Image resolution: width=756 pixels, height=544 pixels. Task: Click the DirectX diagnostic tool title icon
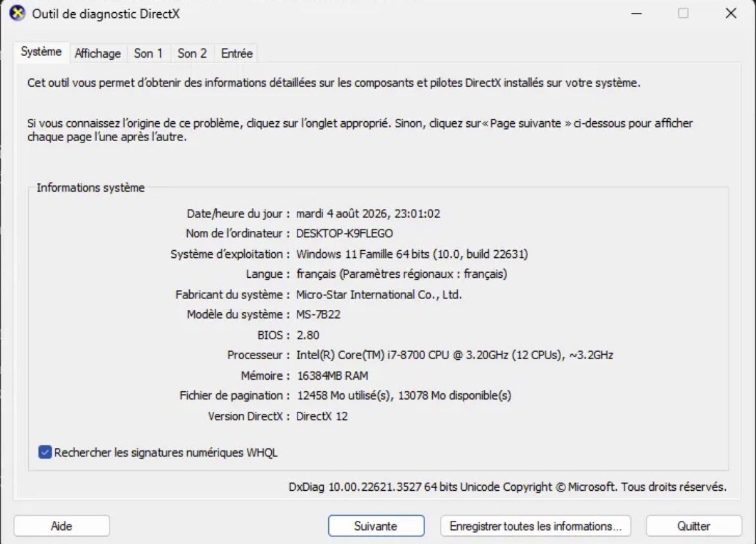[17, 13]
